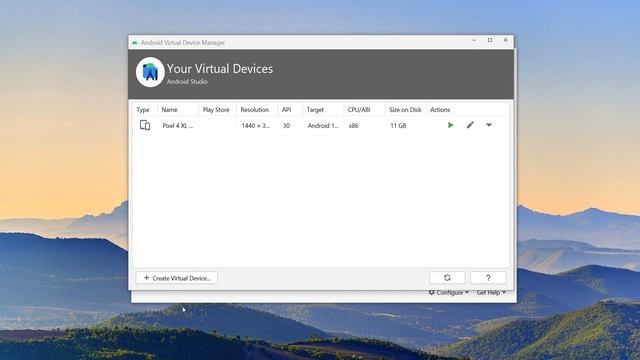This screenshot has width=640, height=360.
Task: Click the API value 30 cell
Action: (287, 126)
